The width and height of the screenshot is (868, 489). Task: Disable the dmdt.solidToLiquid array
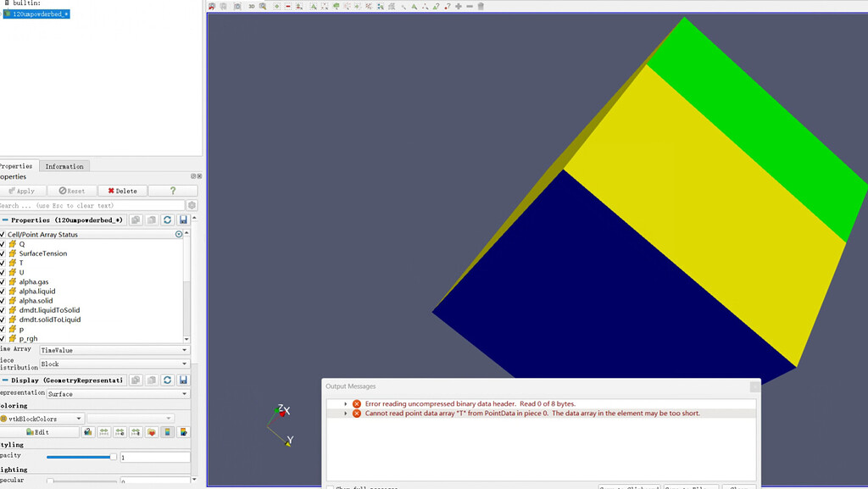(x=3, y=320)
